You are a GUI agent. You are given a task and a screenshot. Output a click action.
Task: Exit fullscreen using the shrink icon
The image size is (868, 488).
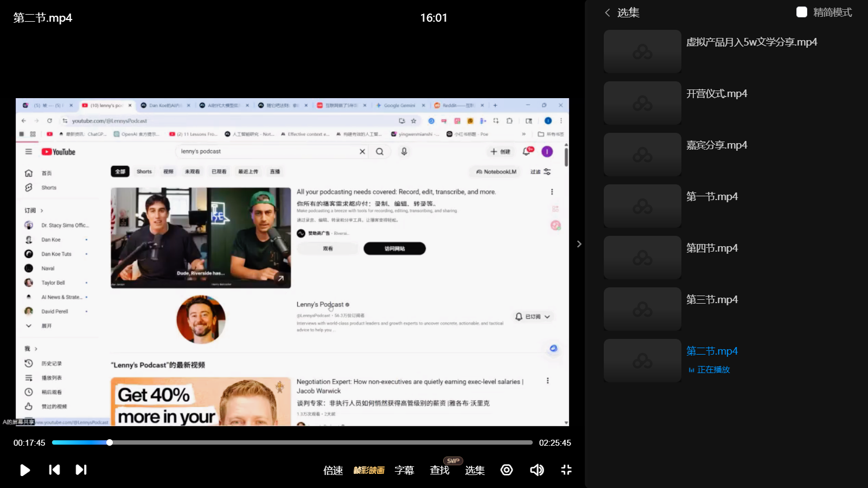[x=566, y=470]
